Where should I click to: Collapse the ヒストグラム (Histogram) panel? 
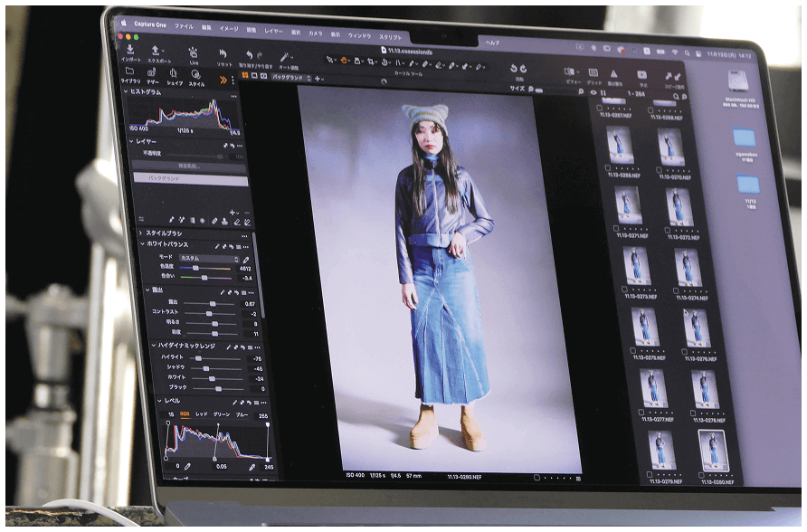[x=126, y=92]
